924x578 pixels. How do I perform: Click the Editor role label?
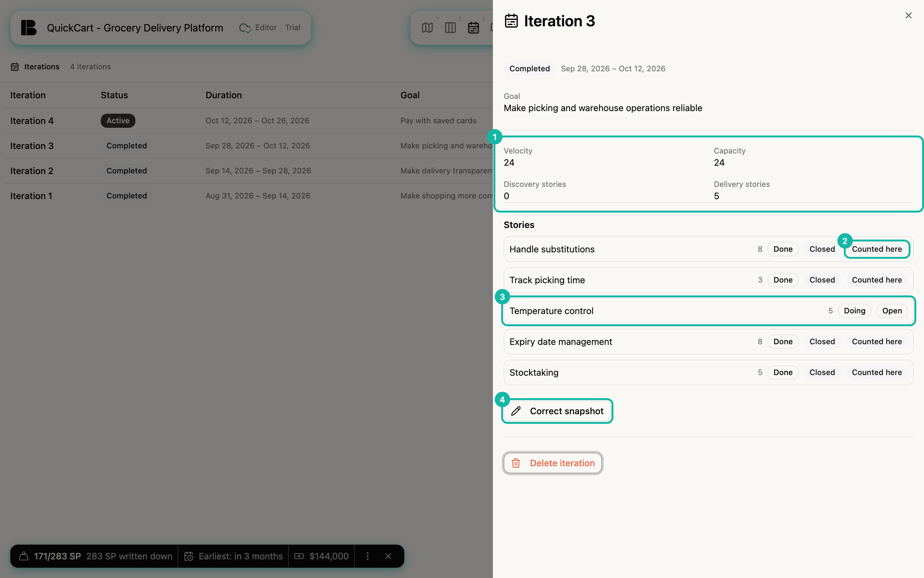266,28
